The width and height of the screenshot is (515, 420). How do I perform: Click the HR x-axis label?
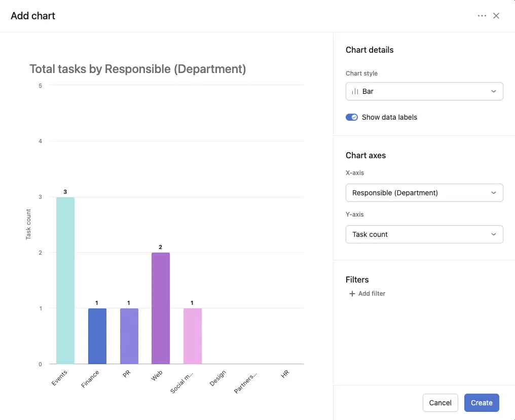click(285, 374)
